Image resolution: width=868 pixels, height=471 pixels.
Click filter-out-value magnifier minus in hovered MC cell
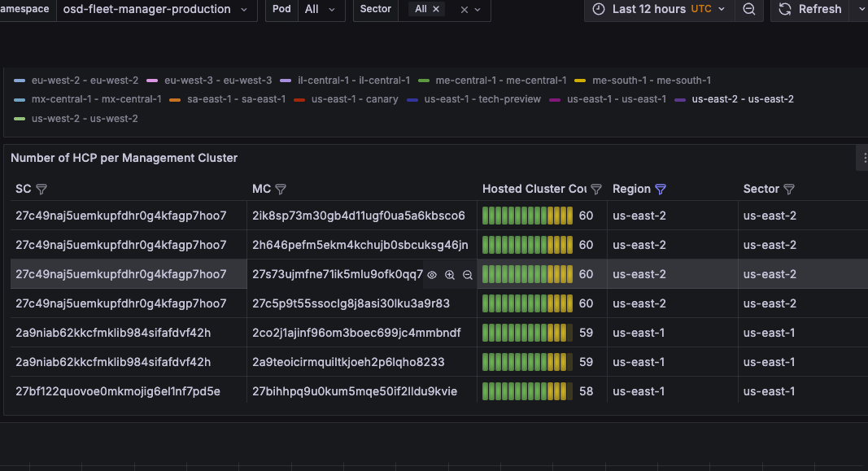tap(468, 275)
